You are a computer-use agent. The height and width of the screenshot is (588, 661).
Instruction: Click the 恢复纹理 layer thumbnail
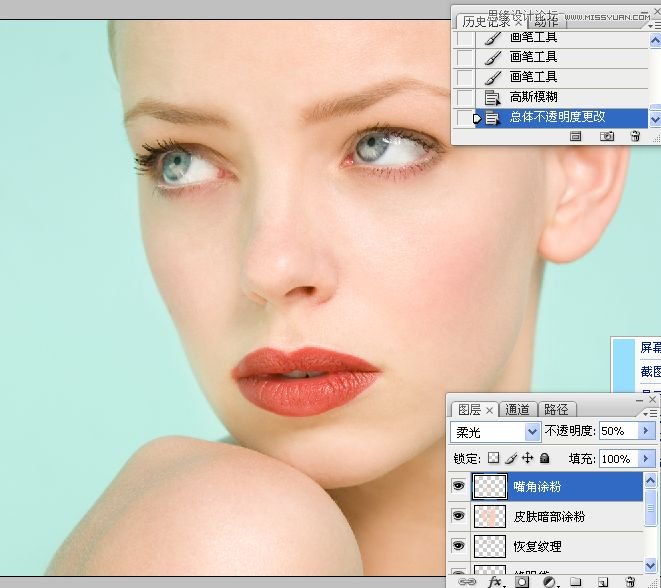tap(490, 546)
